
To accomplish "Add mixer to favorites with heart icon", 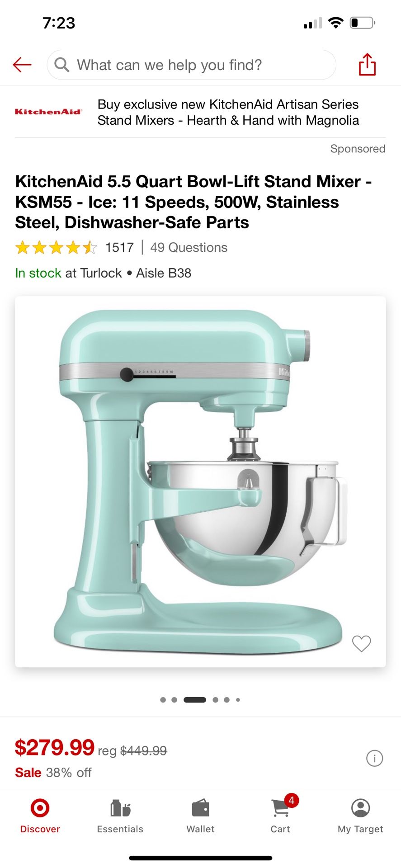I will tap(361, 643).
